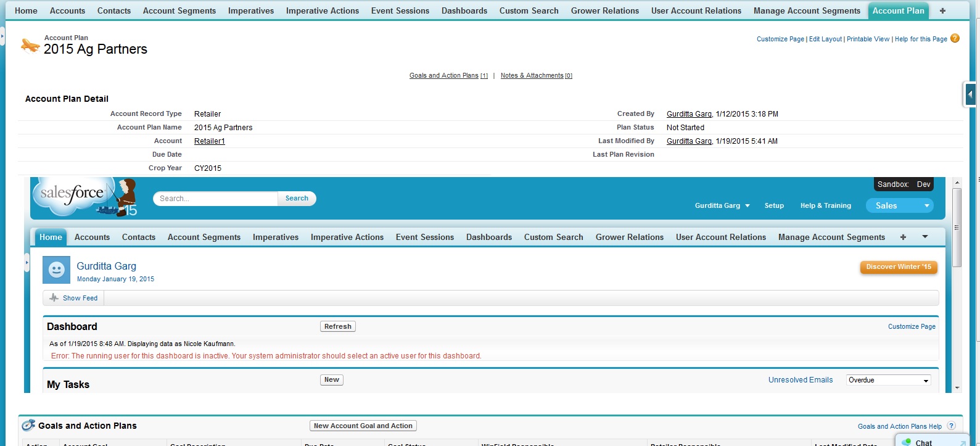Viewport: 980px width, 446px height.
Task: Click the Crop Year value CY2015
Action: coord(208,168)
